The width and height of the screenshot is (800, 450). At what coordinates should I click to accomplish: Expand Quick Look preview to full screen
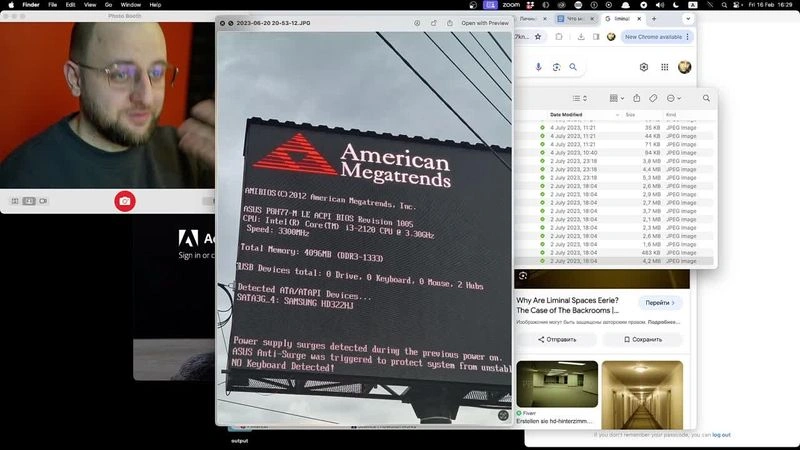tap(231, 23)
